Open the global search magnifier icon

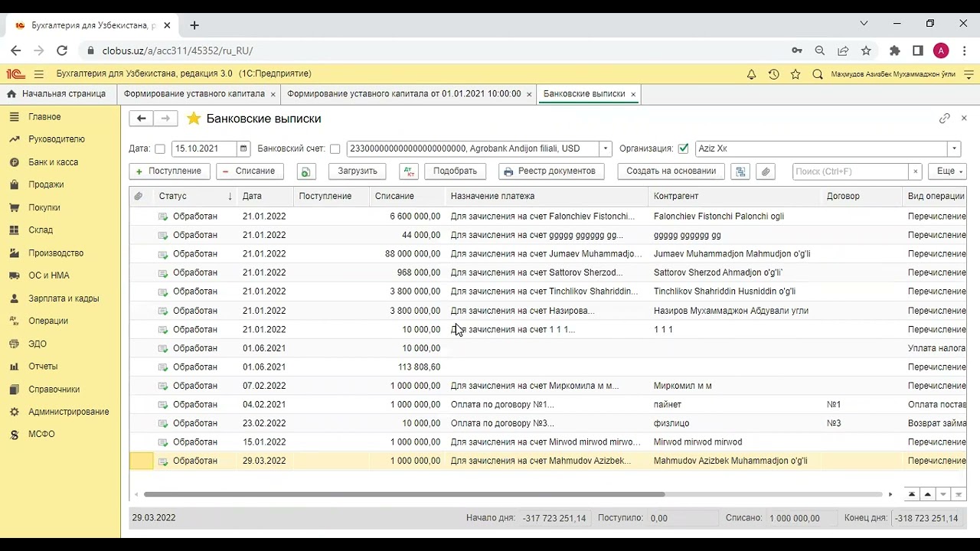[x=818, y=74]
